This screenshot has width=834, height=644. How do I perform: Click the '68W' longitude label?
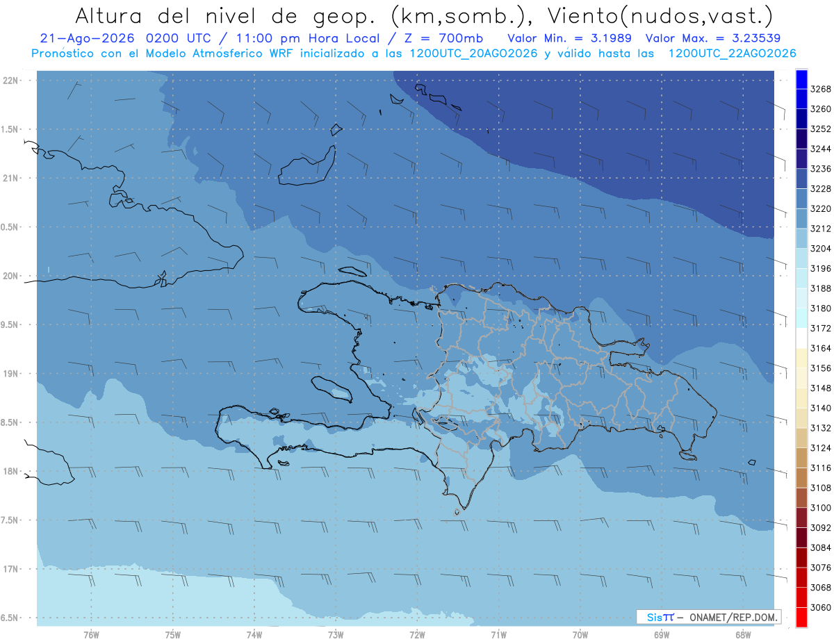click(743, 634)
